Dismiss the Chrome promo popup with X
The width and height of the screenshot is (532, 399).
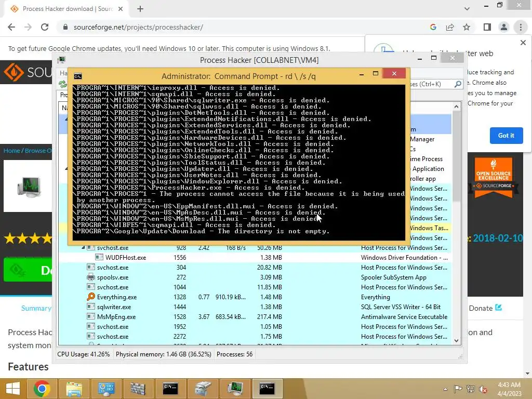(523, 43)
